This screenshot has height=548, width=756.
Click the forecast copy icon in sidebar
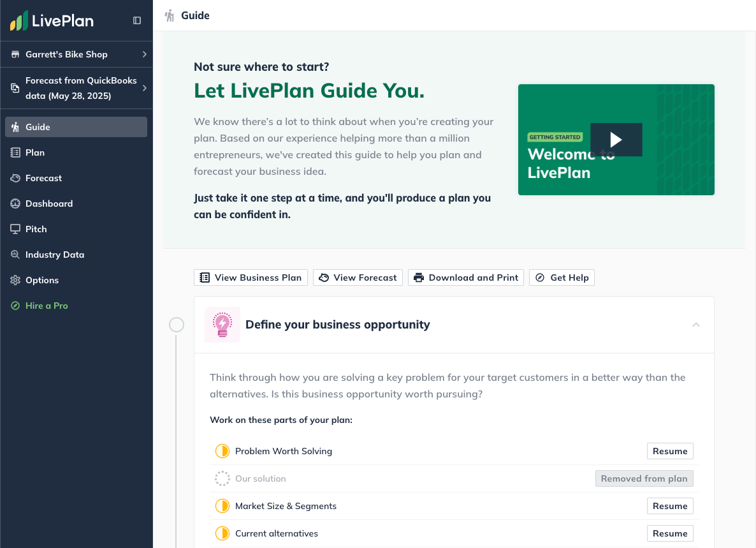pyautogui.click(x=15, y=88)
